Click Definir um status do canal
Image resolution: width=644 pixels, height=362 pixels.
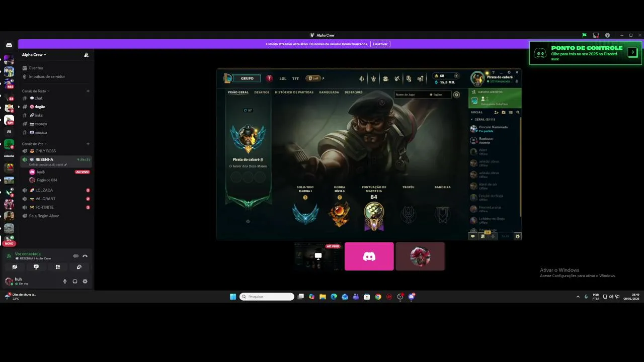point(48,164)
